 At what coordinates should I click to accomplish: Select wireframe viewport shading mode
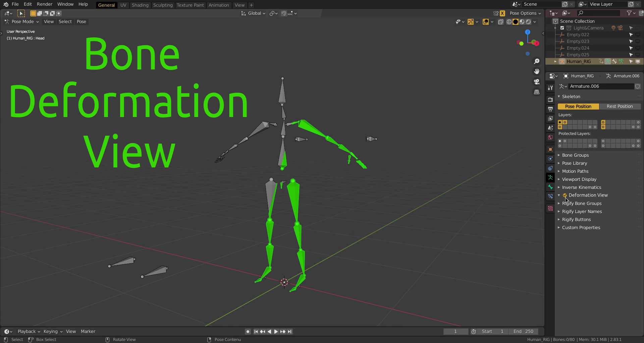click(509, 22)
